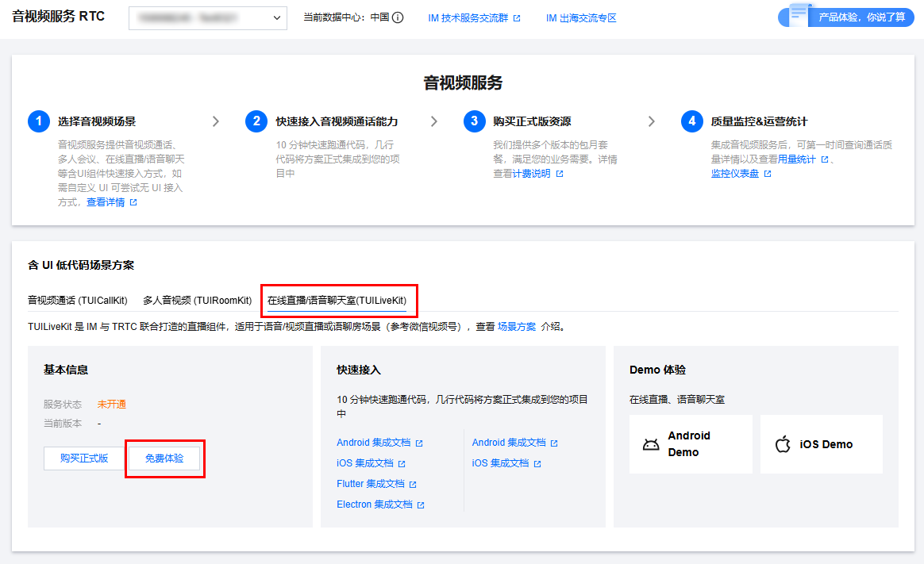Click step 3 circle 购买正式版资源
Screen dimensions: 924x564
point(475,121)
